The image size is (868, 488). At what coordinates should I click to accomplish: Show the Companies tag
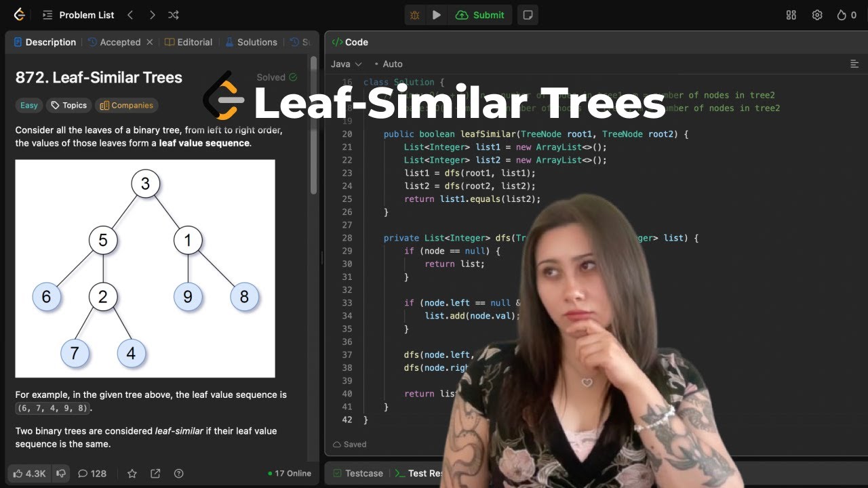pos(126,105)
